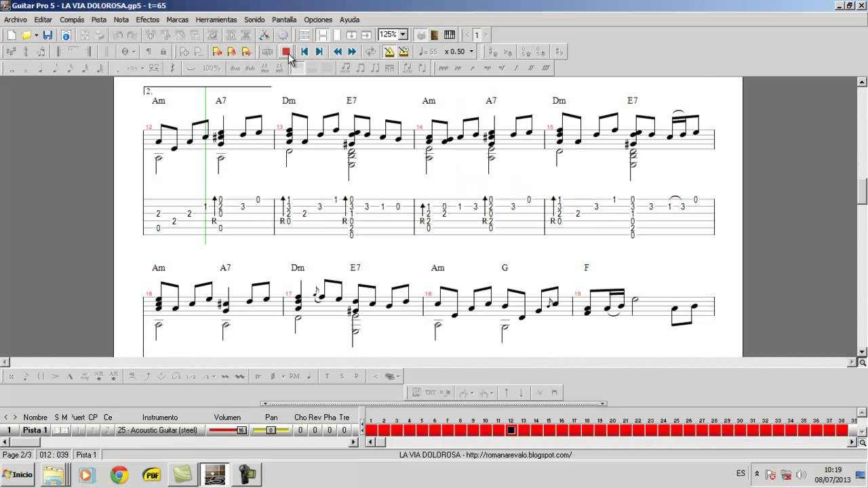Toggle the metronome icon
The width and height of the screenshot is (868, 488).
point(389,52)
